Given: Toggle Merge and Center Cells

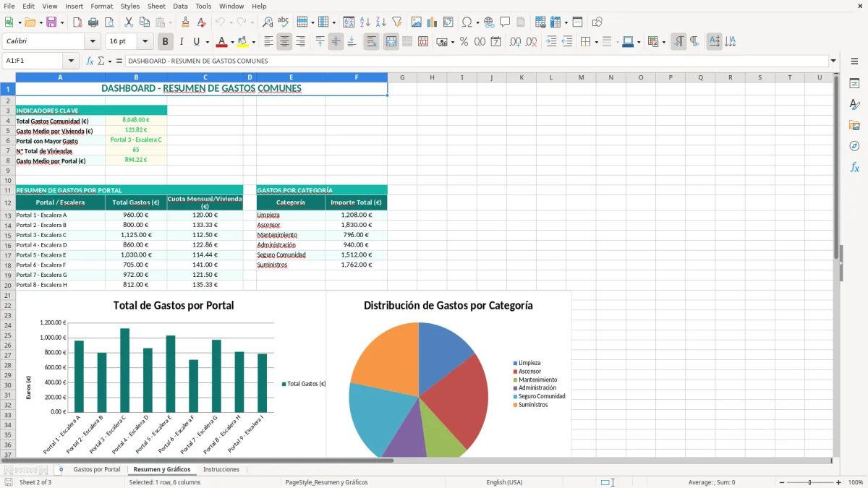Looking at the screenshot, I should point(391,42).
